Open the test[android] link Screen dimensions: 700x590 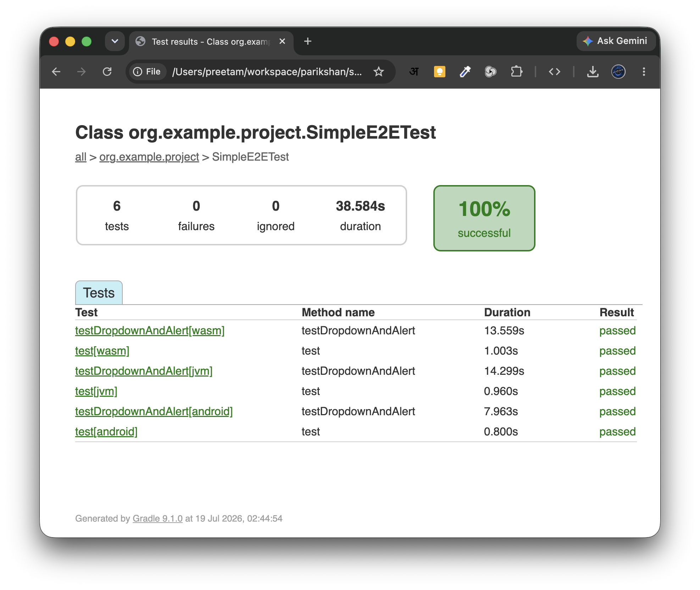click(106, 432)
